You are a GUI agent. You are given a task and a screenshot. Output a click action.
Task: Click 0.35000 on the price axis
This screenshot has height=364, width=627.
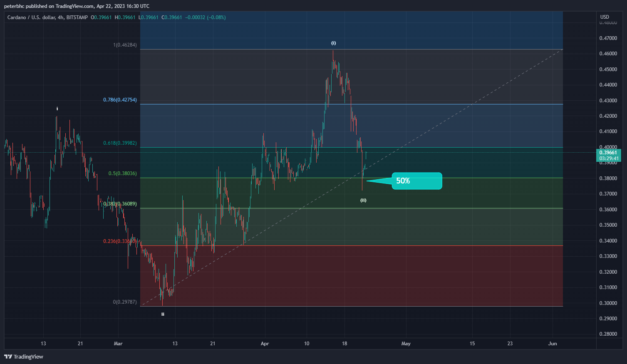point(608,225)
